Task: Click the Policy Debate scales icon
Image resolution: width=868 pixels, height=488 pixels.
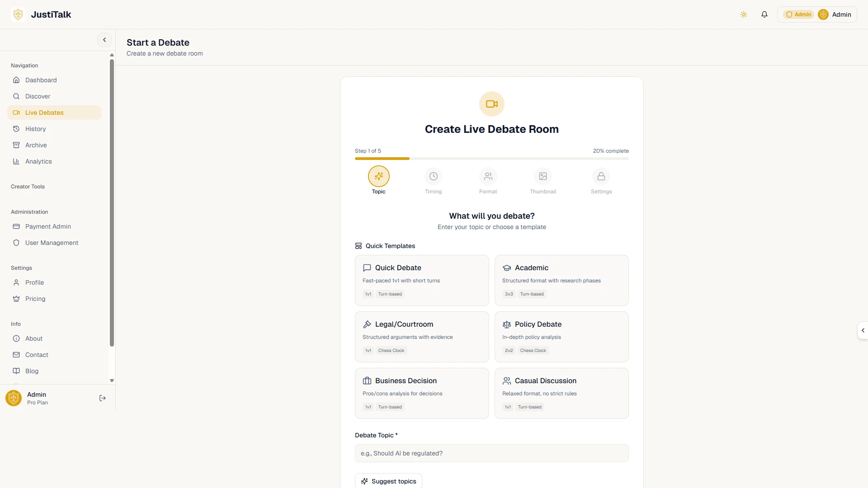Action: pos(507,324)
